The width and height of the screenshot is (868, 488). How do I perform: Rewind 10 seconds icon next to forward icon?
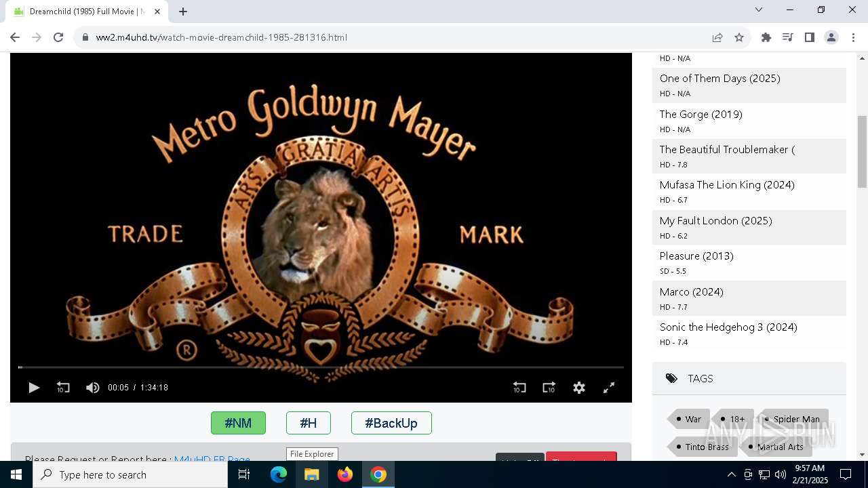point(519,388)
